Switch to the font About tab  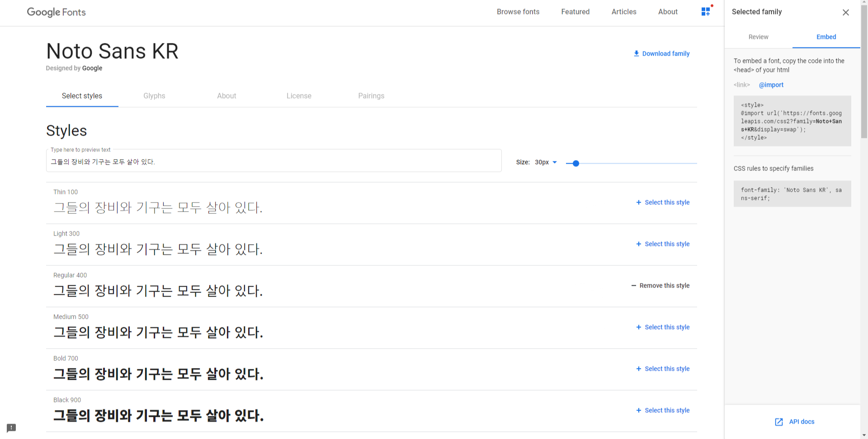[226, 96]
